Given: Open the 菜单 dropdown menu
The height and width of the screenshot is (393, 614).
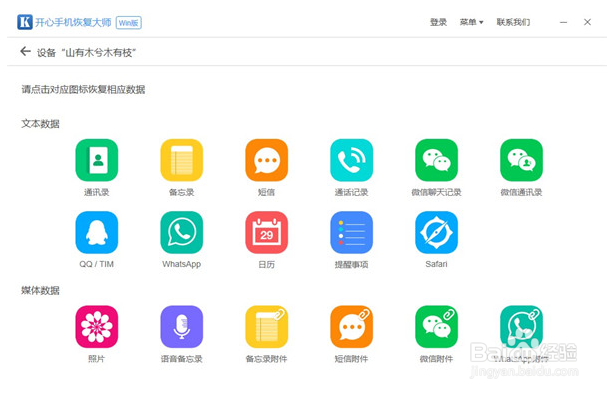Looking at the screenshot, I should (x=471, y=22).
